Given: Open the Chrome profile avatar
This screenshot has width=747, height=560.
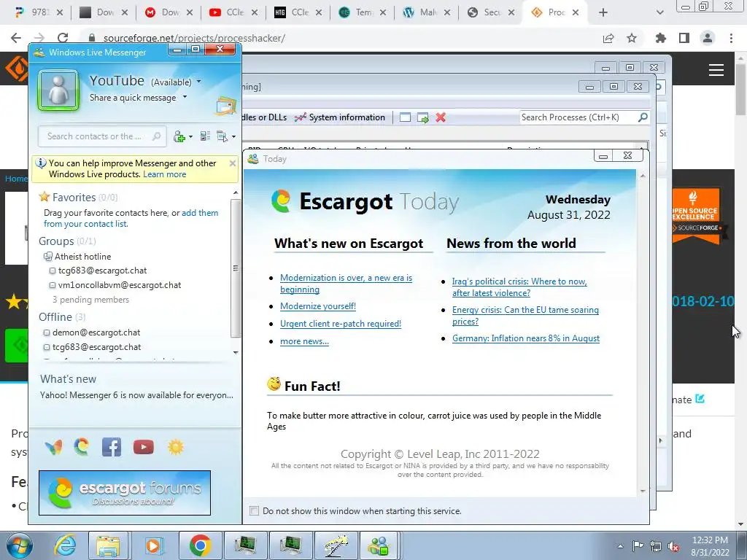Looking at the screenshot, I should (x=708, y=38).
